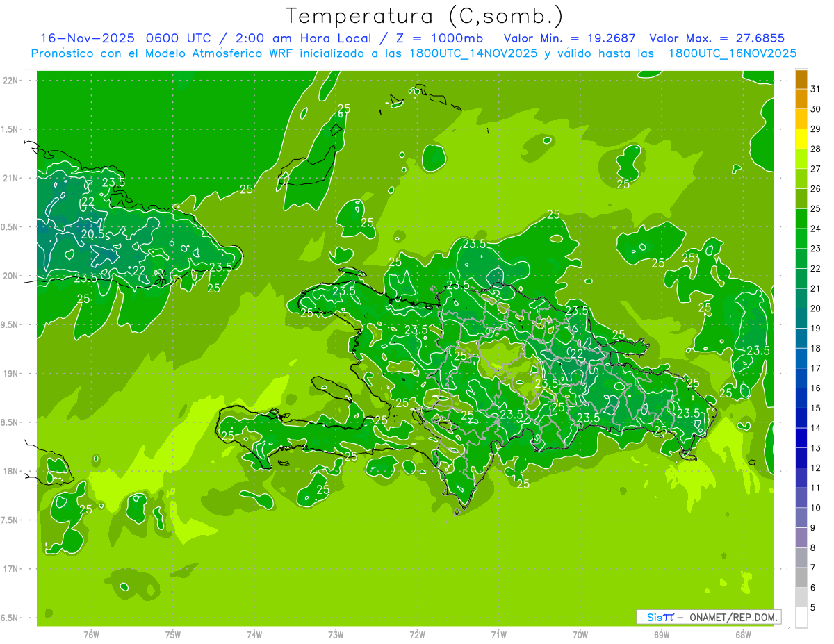The height and width of the screenshot is (644, 834).
Task: Click the 75W longitude axis label
Action: 172,635
